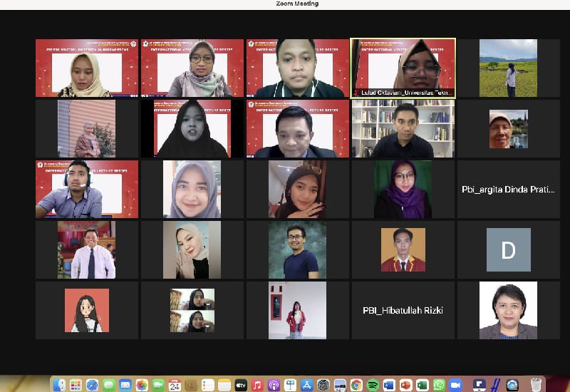Click the Zoom app icon in dock
570x392 pixels.
455,385
